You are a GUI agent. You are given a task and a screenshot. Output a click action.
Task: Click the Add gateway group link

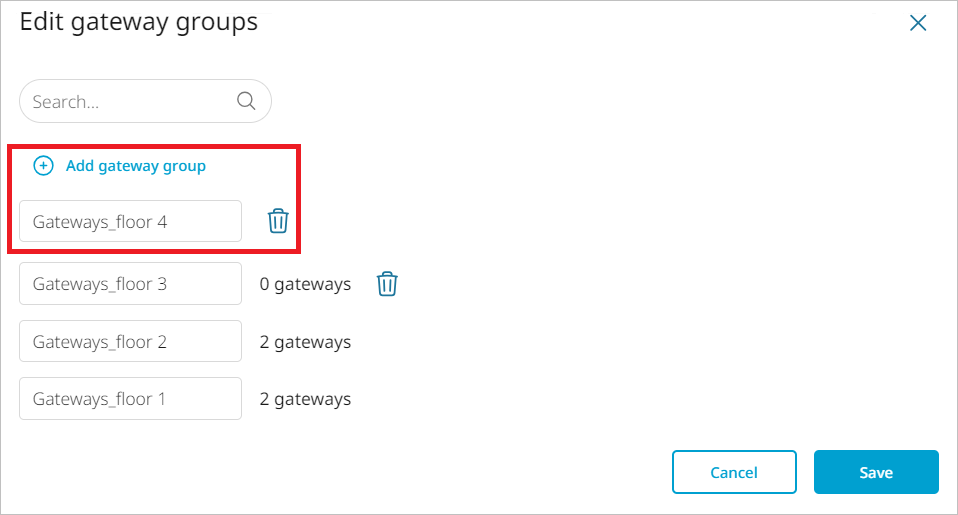click(x=135, y=166)
